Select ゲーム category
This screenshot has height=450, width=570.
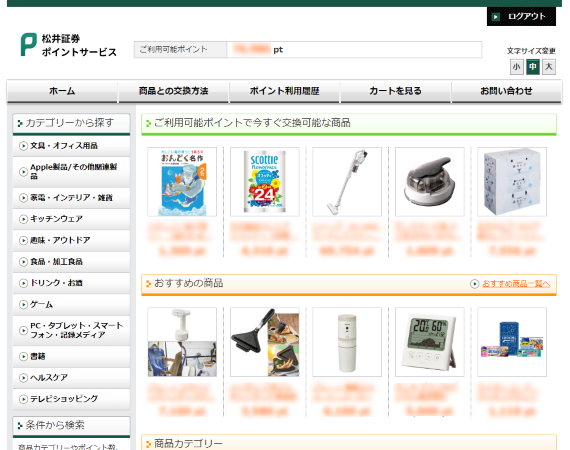[71, 304]
